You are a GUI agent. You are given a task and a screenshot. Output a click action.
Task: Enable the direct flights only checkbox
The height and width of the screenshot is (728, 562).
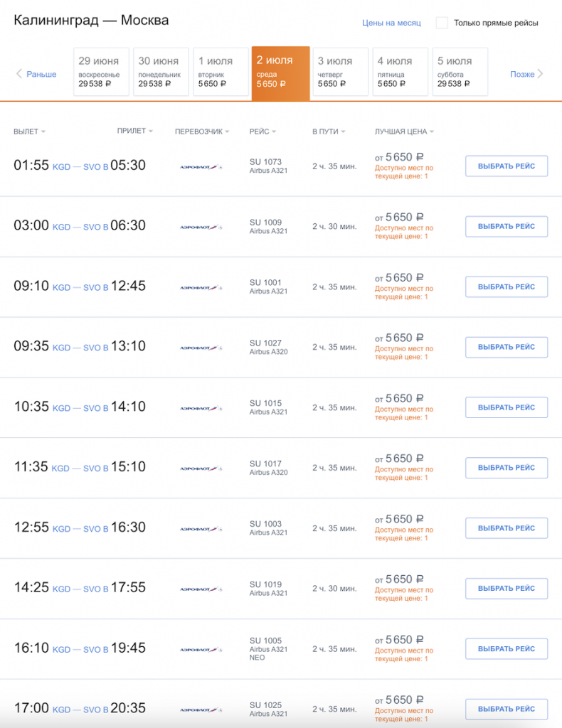pos(442,23)
